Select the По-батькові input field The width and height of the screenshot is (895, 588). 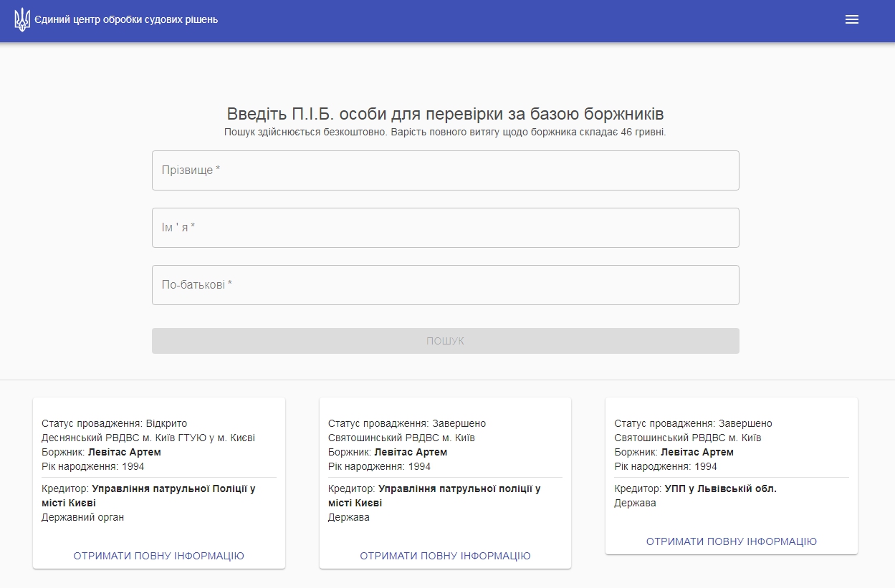445,285
